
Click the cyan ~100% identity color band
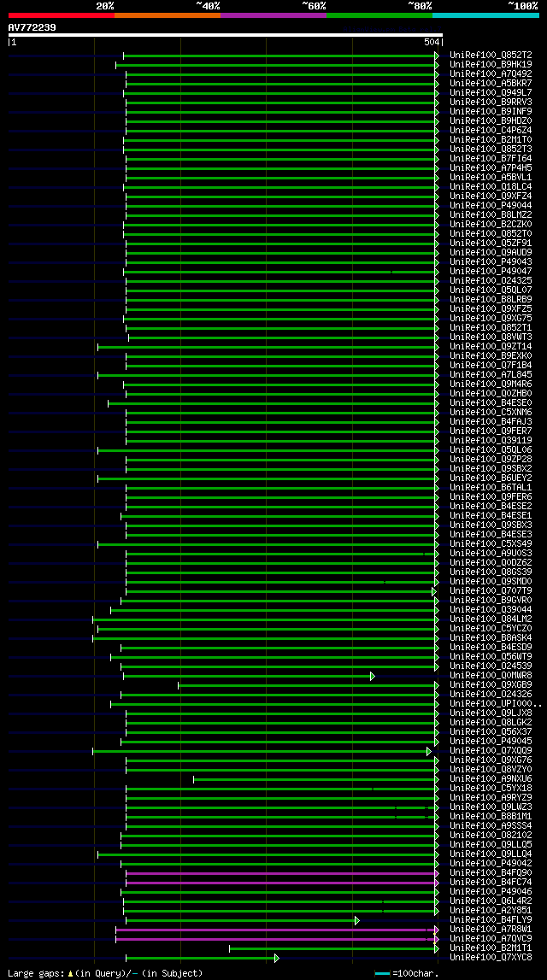pos(485,15)
